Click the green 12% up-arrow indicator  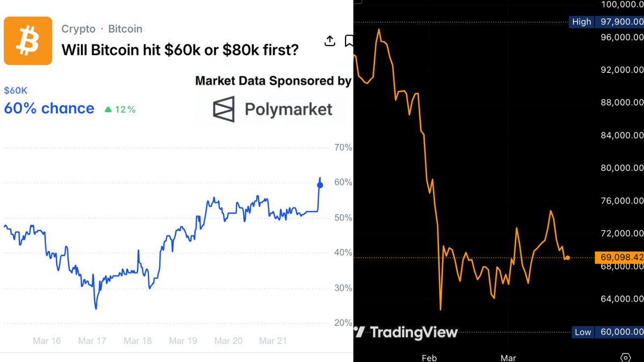click(120, 109)
